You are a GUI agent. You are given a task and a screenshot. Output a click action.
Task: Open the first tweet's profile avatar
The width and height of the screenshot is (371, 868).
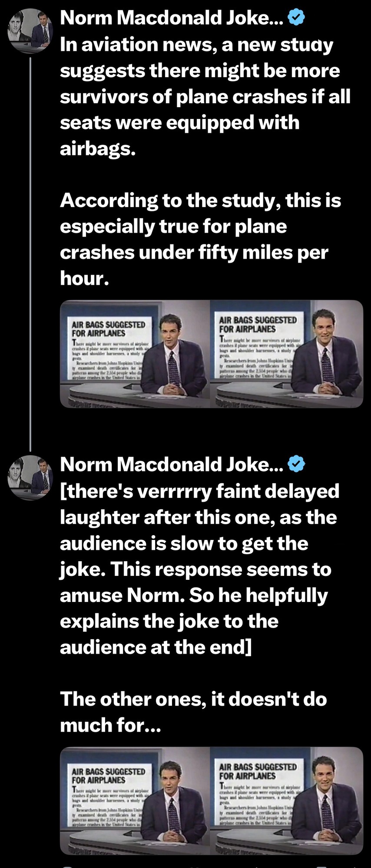[30, 31]
